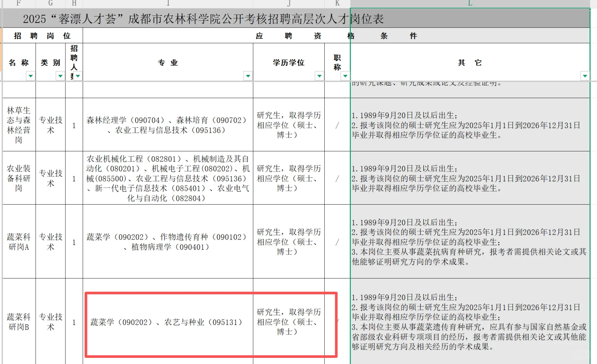The height and width of the screenshot is (364, 597).
Task: Click the 名称 header label
Action: [19, 63]
